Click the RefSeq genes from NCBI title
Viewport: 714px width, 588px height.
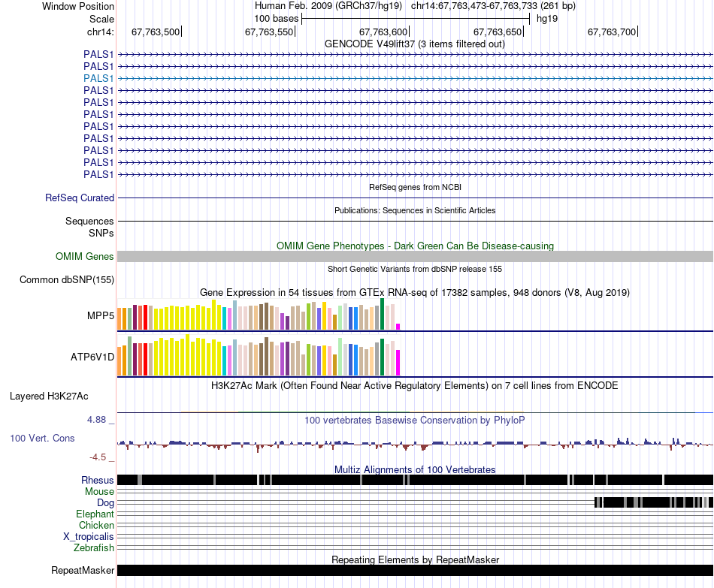point(416,187)
